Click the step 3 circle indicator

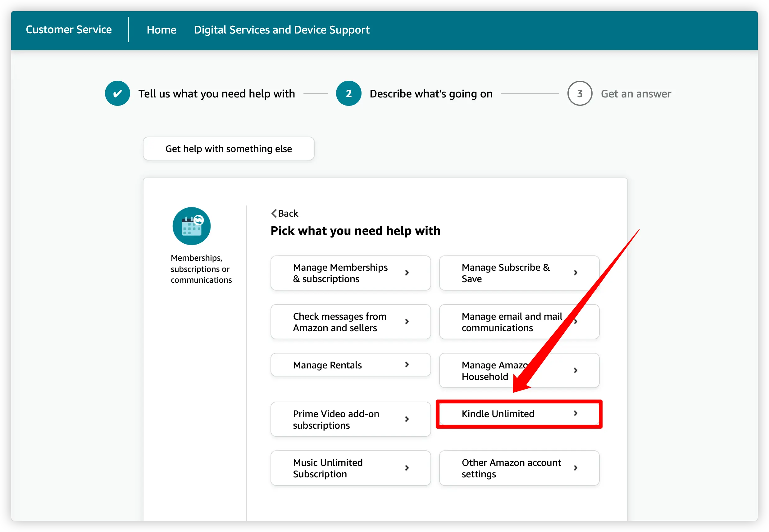click(580, 93)
